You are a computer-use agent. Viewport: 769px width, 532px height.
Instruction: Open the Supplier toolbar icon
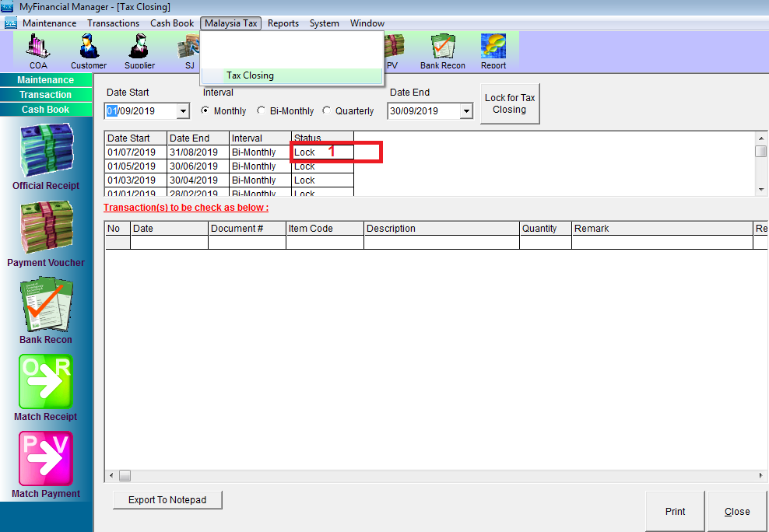click(x=139, y=51)
